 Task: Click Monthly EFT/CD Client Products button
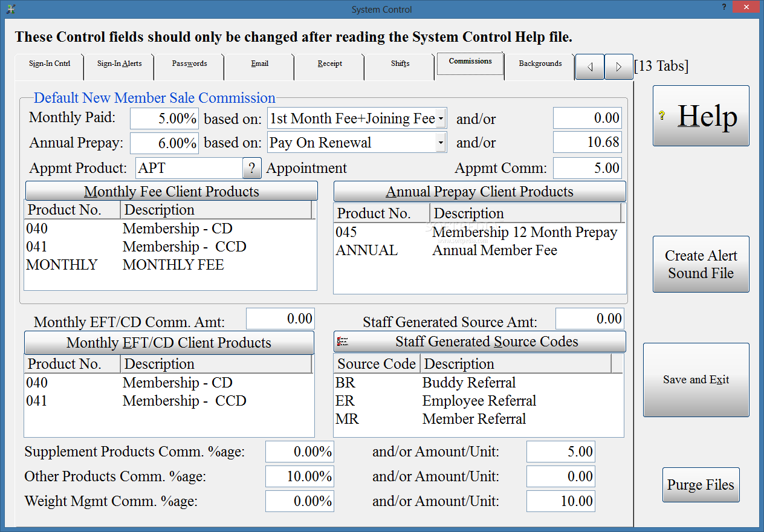pyautogui.click(x=169, y=342)
